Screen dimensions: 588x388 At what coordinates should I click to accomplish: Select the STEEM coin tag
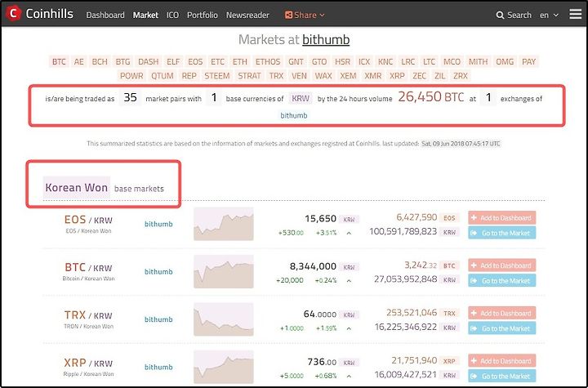216,76
